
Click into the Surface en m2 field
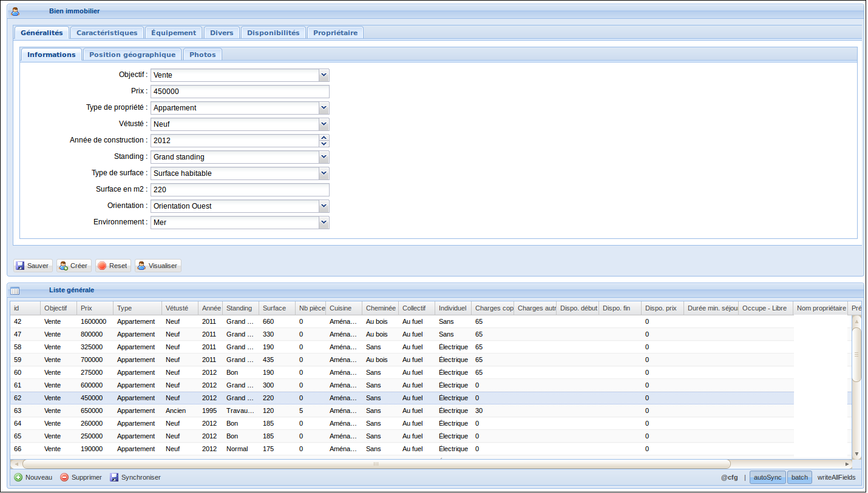[239, 190]
